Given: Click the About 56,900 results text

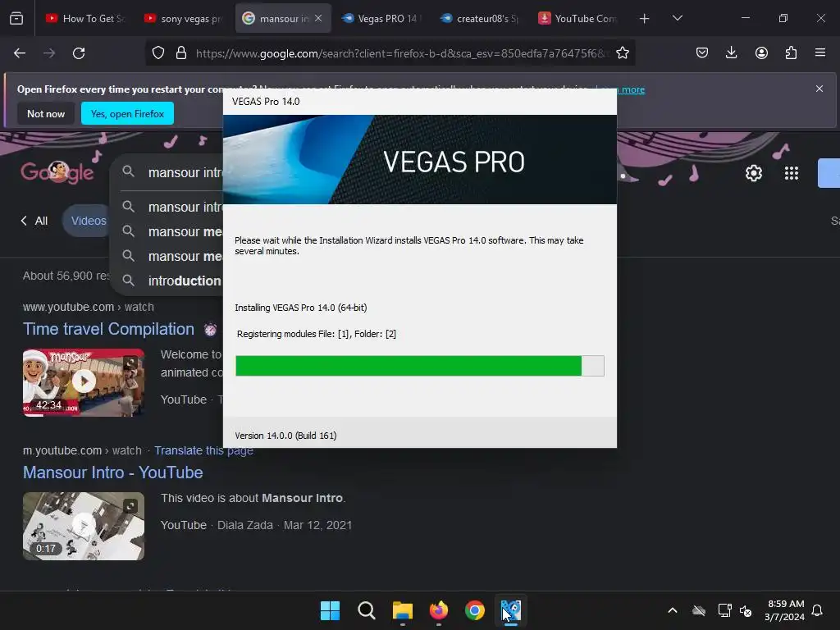Looking at the screenshot, I should click(66, 276).
